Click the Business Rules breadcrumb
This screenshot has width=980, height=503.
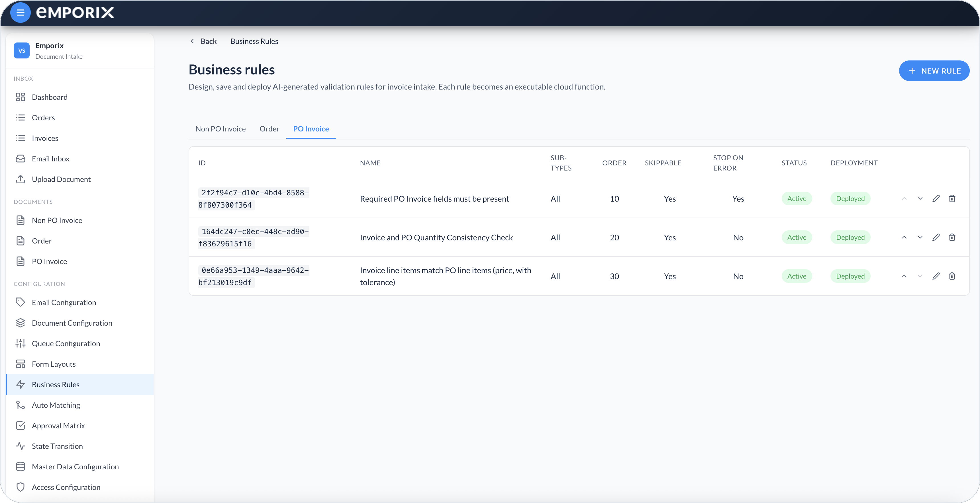pos(254,41)
